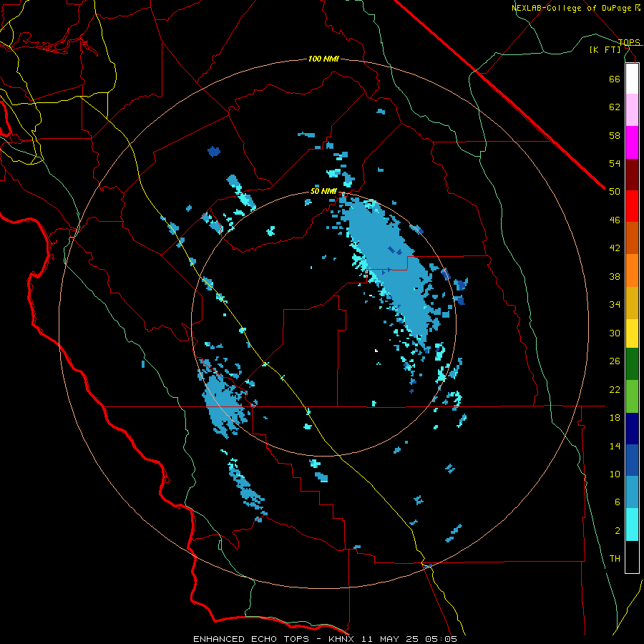644x644 pixels.
Task: Click the legend value '66'
Action: [x=615, y=79]
